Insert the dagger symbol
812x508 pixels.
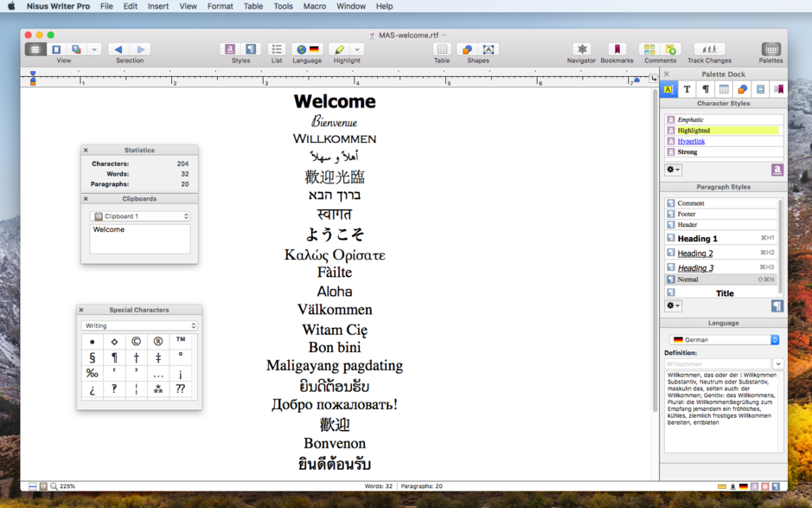[x=136, y=357]
